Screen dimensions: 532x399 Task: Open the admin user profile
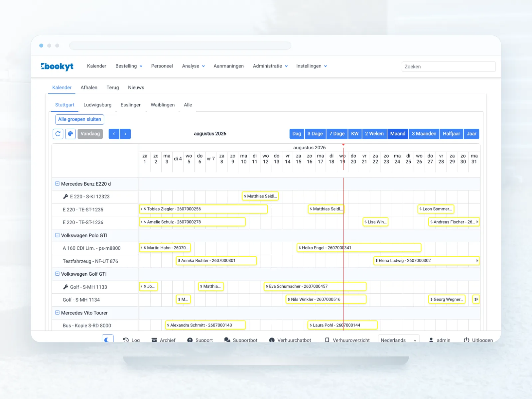(440, 340)
